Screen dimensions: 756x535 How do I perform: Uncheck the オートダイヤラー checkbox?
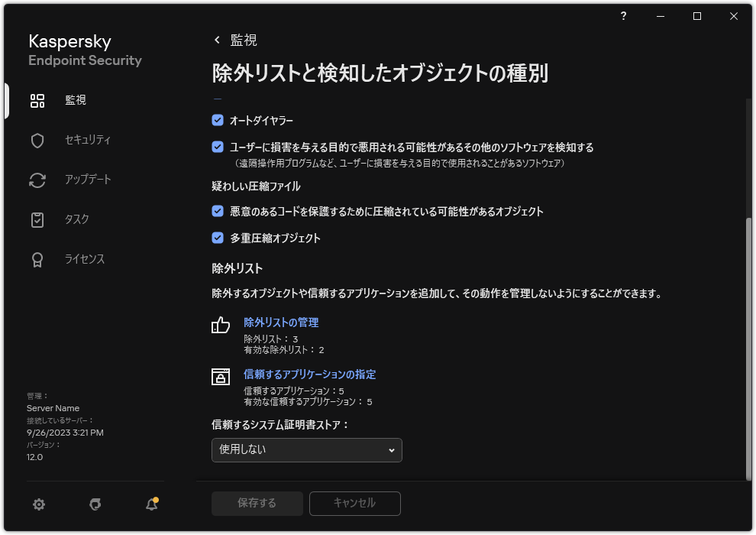pyautogui.click(x=216, y=120)
